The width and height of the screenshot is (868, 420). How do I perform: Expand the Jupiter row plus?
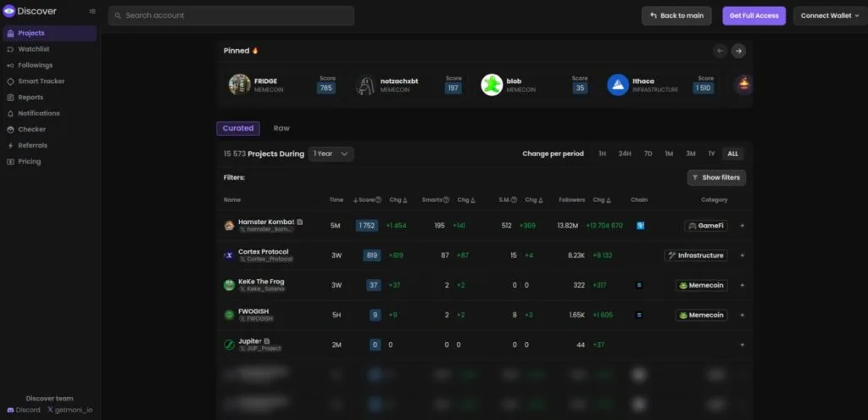click(x=743, y=345)
